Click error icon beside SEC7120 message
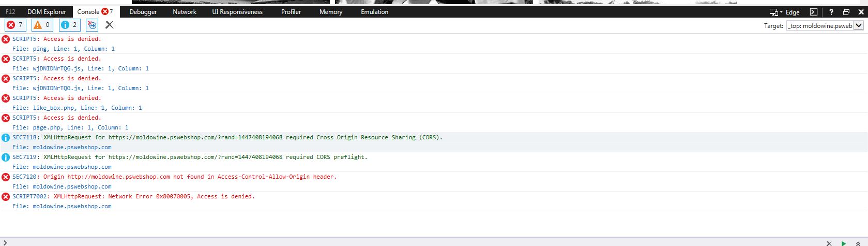868x246 pixels. click(6, 177)
